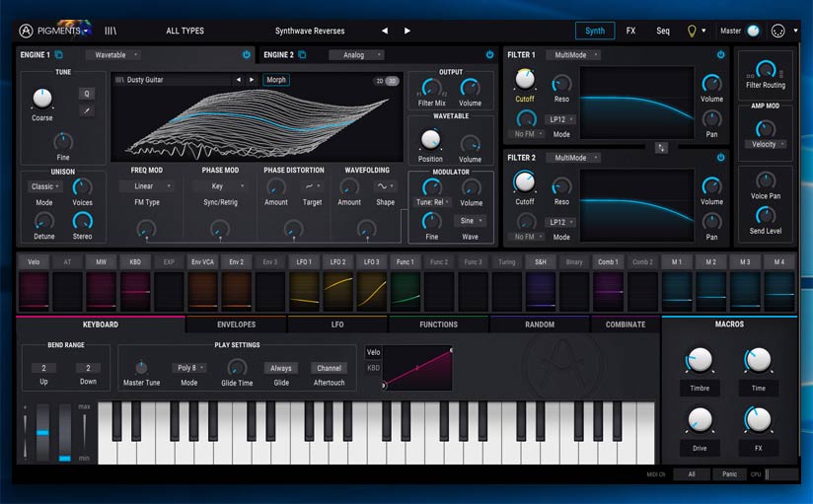This screenshot has height=504, width=813.
Task: Click the Filter Routing knob
Action: pyautogui.click(x=766, y=69)
